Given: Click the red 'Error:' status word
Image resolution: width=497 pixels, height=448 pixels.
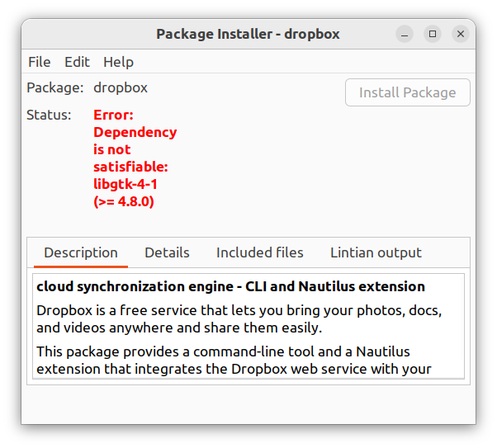Looking at the screenshot, I should pyautogui.click(x=113, y=115).
